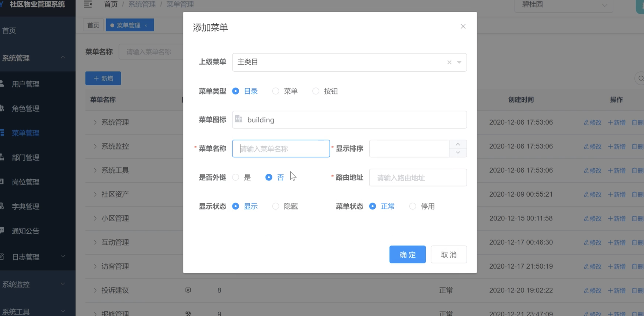Click the background 菜单名称 search field
The width and height of the screenshot is (644, 316).
point(151,52)
